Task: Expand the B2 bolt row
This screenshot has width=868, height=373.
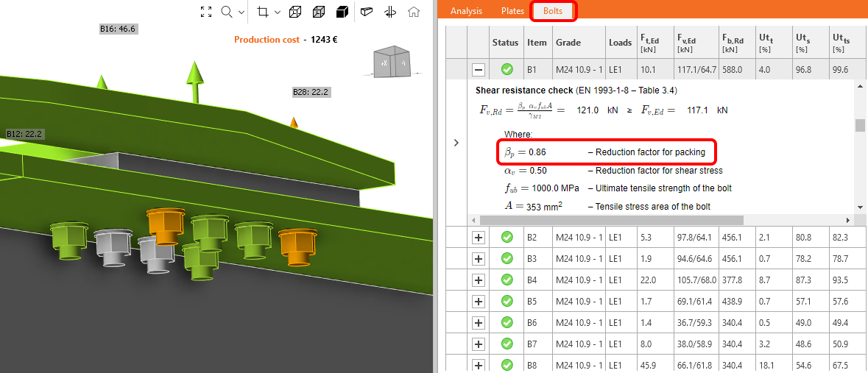Action: click(x=479, y=238)
